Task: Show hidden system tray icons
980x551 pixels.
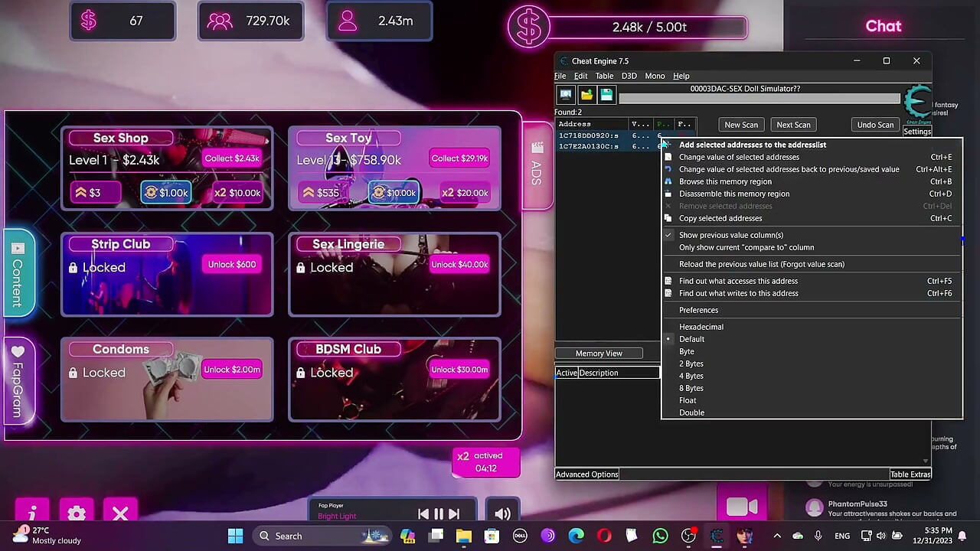Action: click(x=777, y=536)
